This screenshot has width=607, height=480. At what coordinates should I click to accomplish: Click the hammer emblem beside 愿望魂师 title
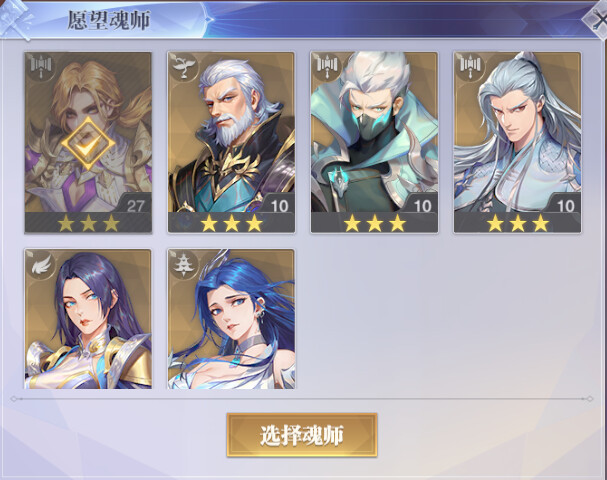15,19
